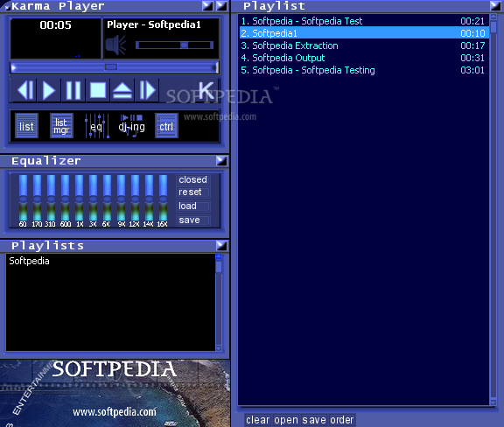Viewport: 504px width, 427px height.
Task: Select the Softpedia entry in Playlists
Action: coord(29,261)
